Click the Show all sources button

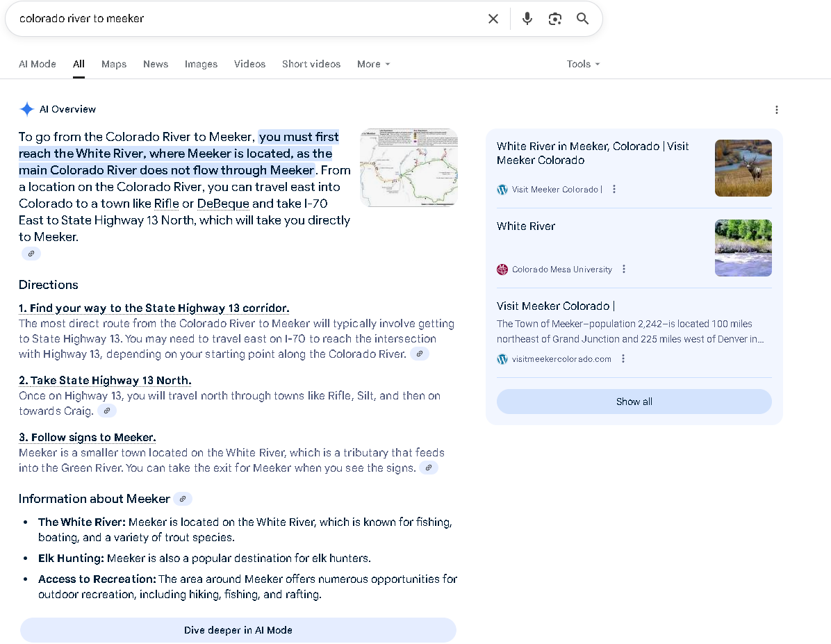point(634,402)
